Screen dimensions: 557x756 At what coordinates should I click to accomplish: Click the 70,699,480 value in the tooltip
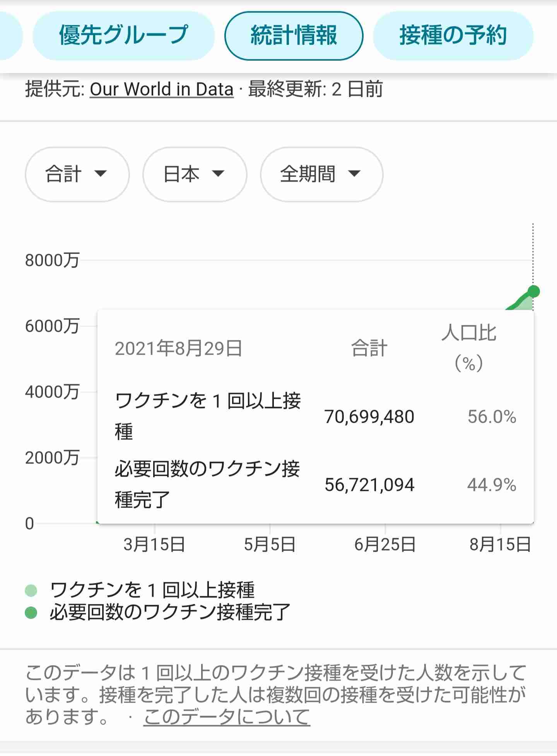click(369, 417)
